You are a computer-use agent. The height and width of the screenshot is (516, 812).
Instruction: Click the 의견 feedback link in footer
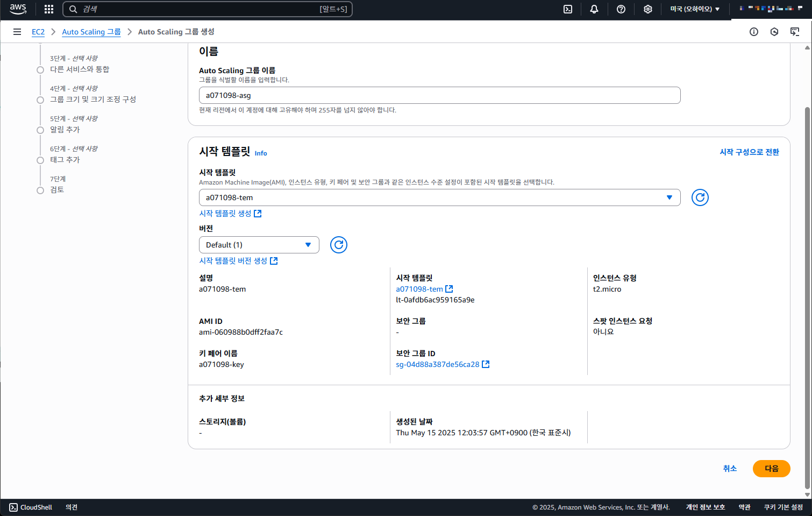(x=72, y=507)
